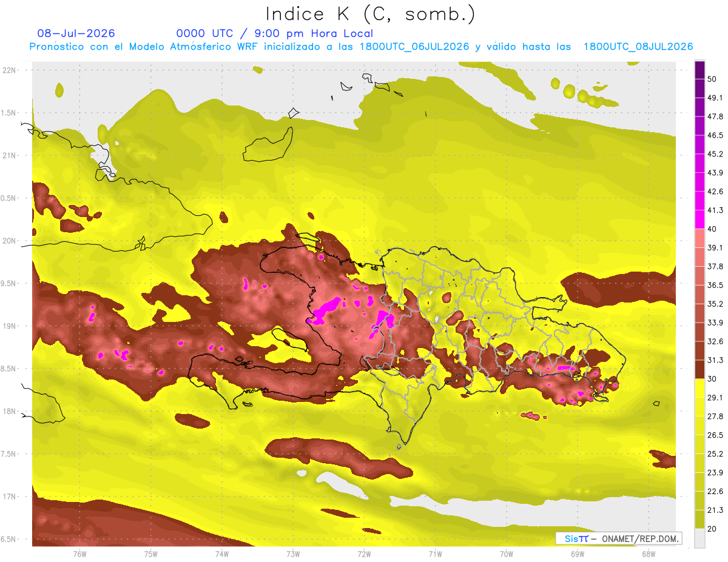Click the "69W" longitude axis label

coord(578,554)
